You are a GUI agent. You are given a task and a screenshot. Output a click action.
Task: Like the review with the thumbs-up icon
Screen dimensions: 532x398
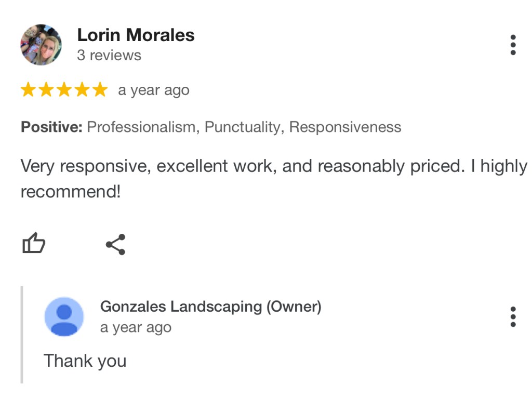pyautogui.click(x=34, y=244)
